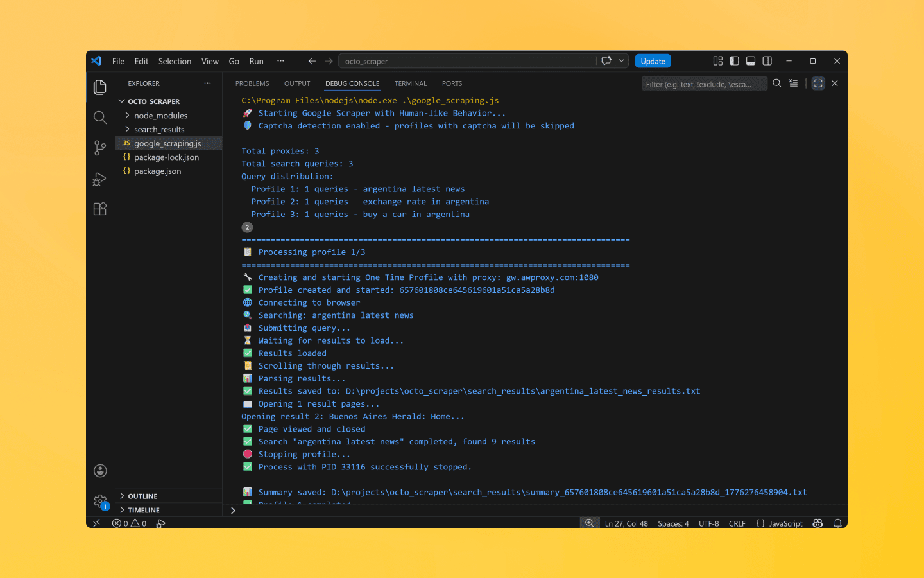Switch to the PROBLEMS tab
924x578 pixels.
tap(252, 83)
